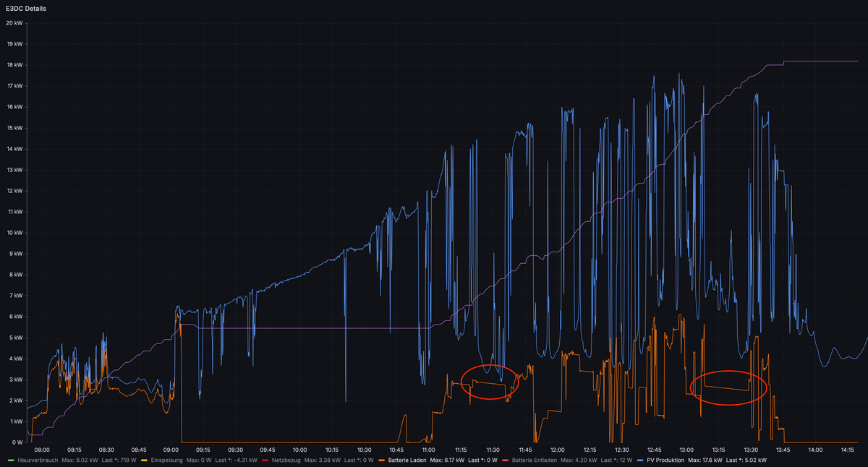The height and width of the screenshot is (467, 868).
Task: Click the green Hausverbrauch color swatch
Action: 10,460
